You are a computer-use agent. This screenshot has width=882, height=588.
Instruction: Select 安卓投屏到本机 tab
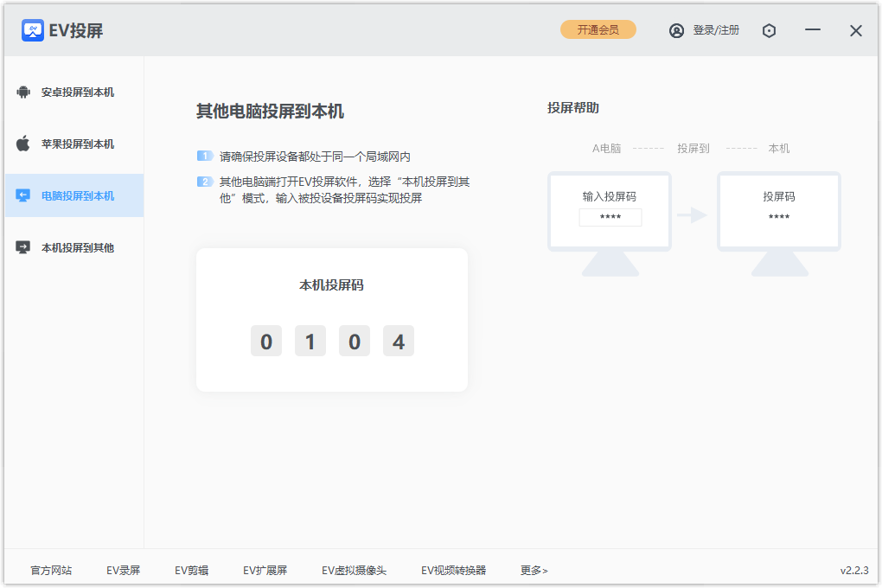tap(74, 93)
